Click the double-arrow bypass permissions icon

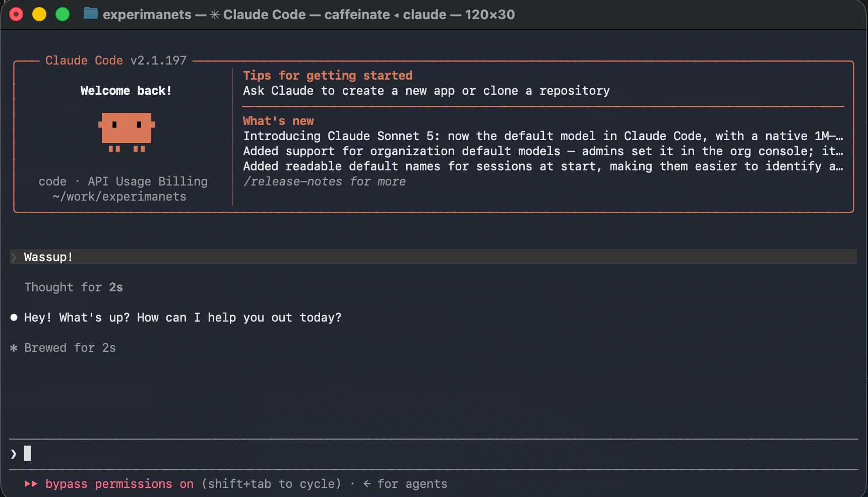click(x=31, y=484)
